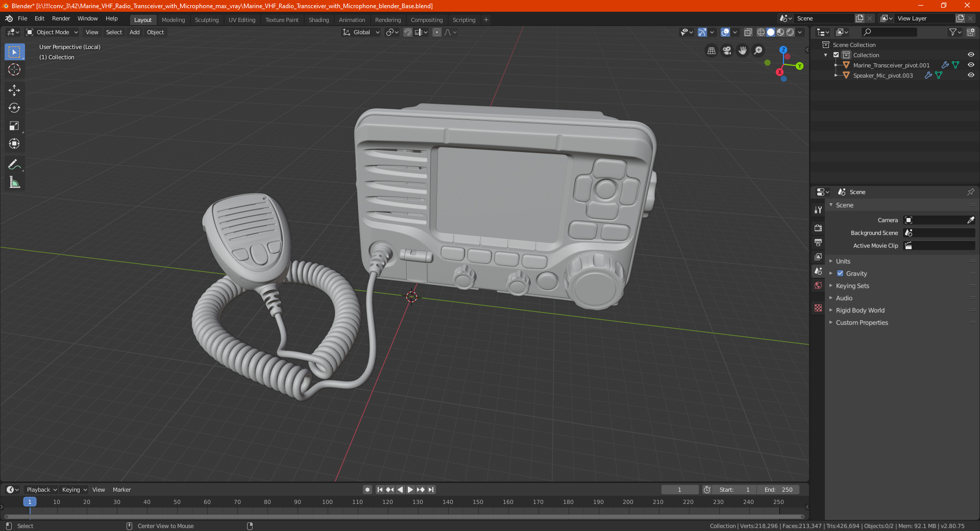Hide Collection with its eye icon
980x531 pixels.
click(x=970, y=55)
